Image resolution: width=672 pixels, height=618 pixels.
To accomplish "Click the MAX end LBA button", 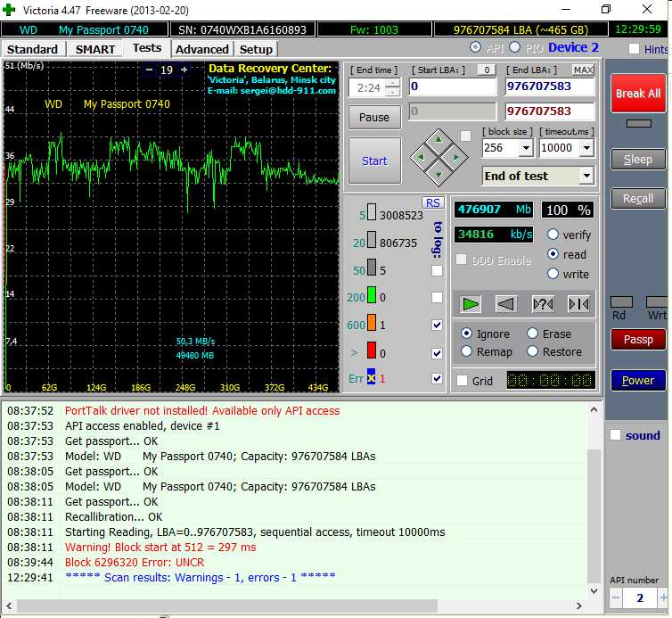I will (x=583, y=70).
